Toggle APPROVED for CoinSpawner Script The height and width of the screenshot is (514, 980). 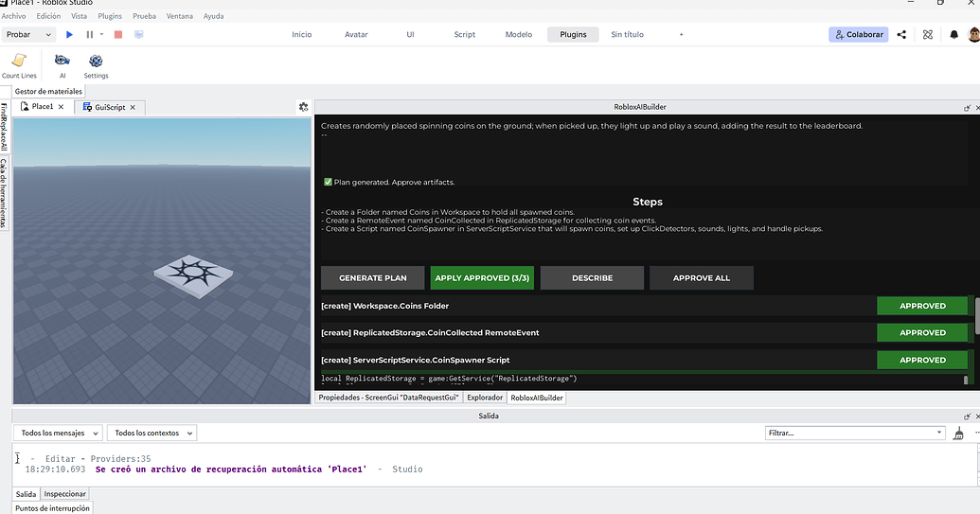922,360
